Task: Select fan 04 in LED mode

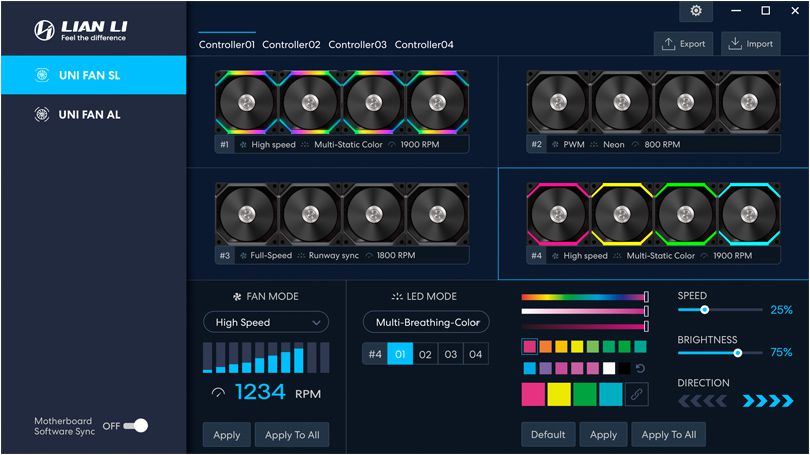Action: pos(476,354)
